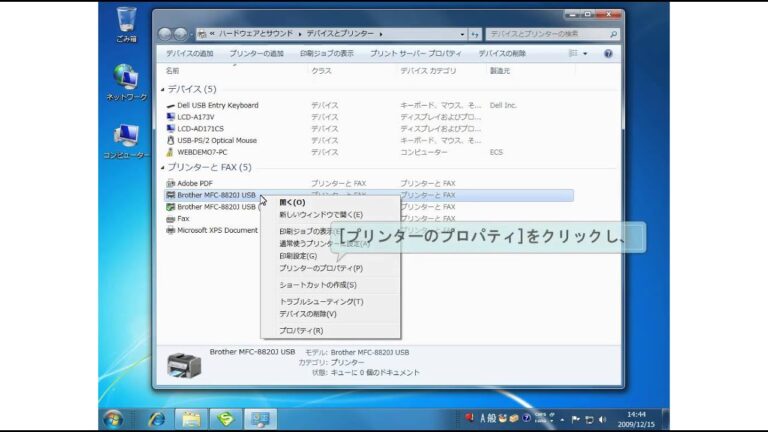Select the Dell USB Entry Keyboard icon
Screen dimensions: 768x432
coord(170,105)
